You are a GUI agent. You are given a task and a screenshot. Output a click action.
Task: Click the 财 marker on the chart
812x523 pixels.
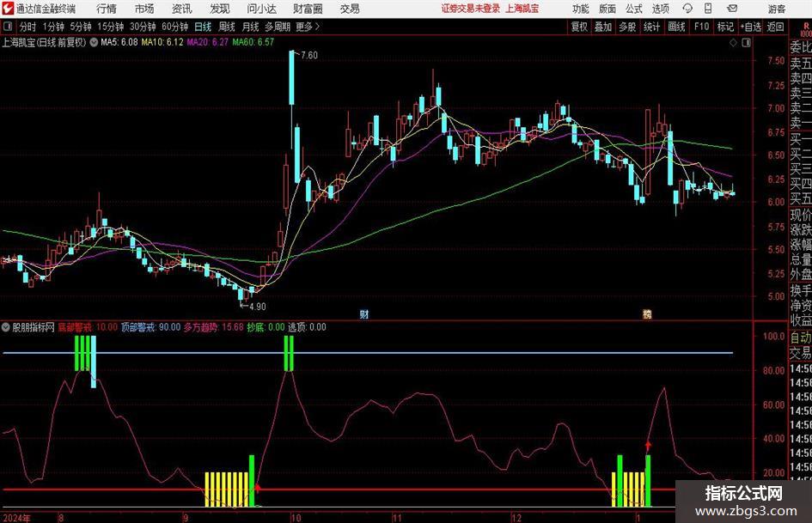pos(364,313)
